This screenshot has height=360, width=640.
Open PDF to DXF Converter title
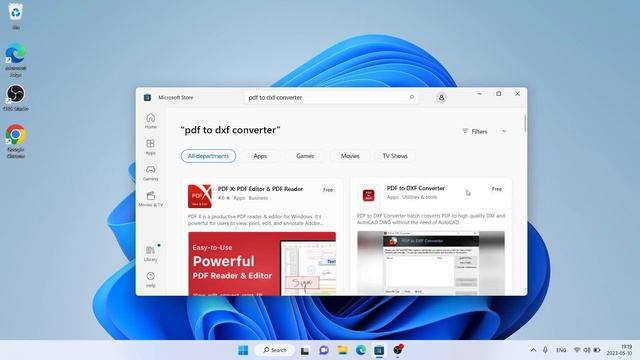tap(416, 188)
